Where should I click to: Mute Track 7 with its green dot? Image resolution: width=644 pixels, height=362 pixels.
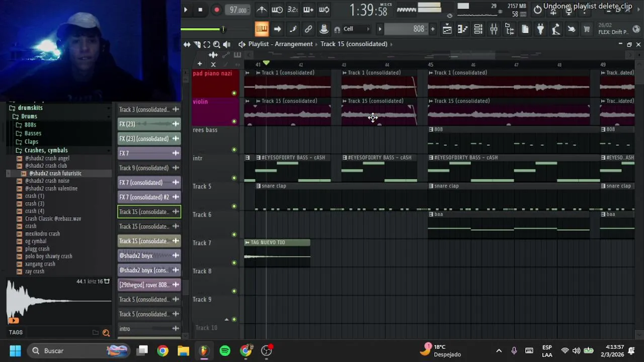click(234, 262)
